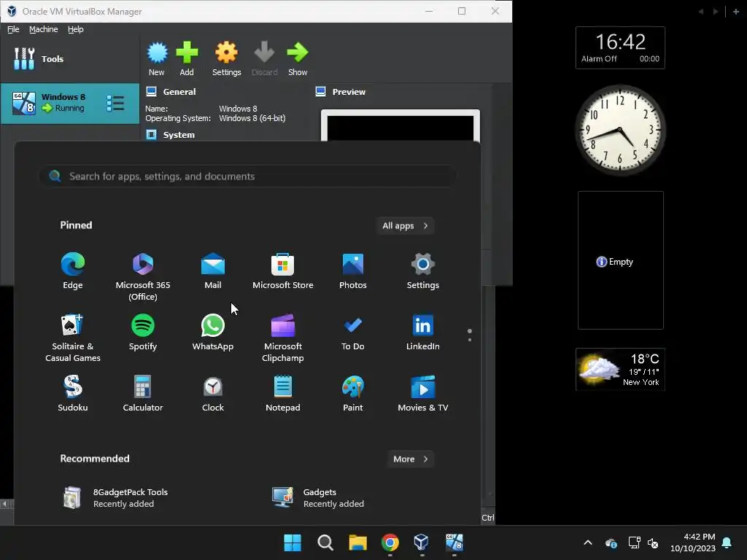Open VirtualBox machine Settings gear
The image size is (747, 560).
pos(226,59)
